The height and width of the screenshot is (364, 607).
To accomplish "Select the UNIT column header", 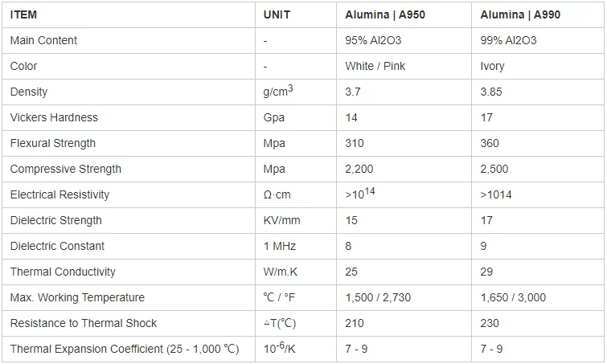I will [277, 14].
